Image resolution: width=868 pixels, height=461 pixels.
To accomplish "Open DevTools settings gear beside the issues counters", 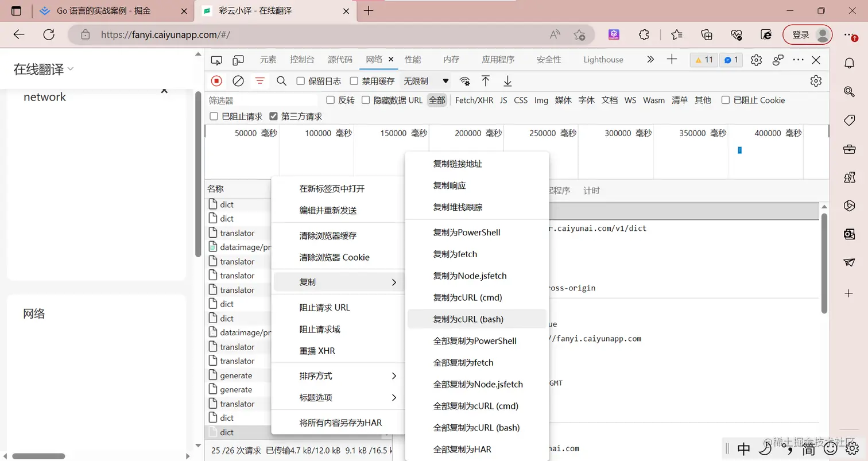I will pos(756,60).
